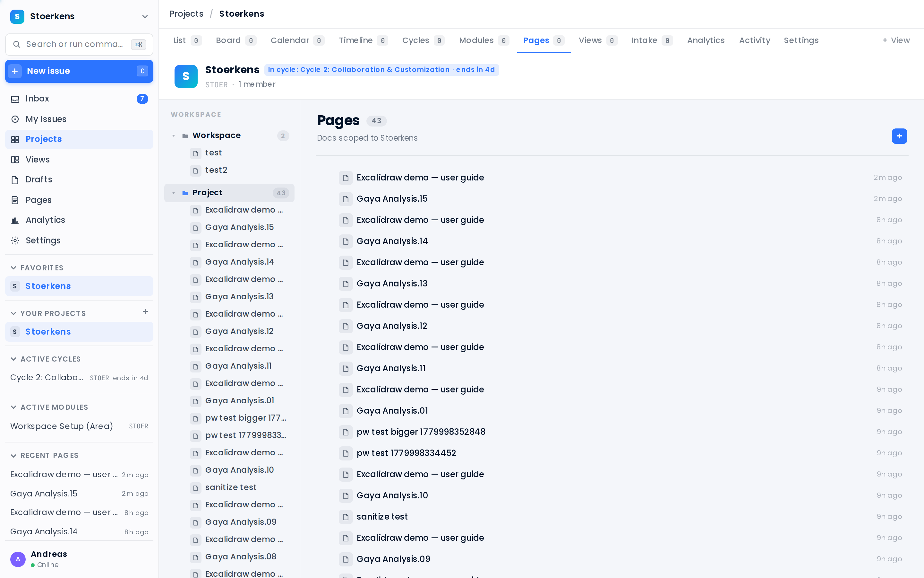Open Cycle 2: Collabo... active cycle
Screen dimensions: 924x578
tap(79, 378)
